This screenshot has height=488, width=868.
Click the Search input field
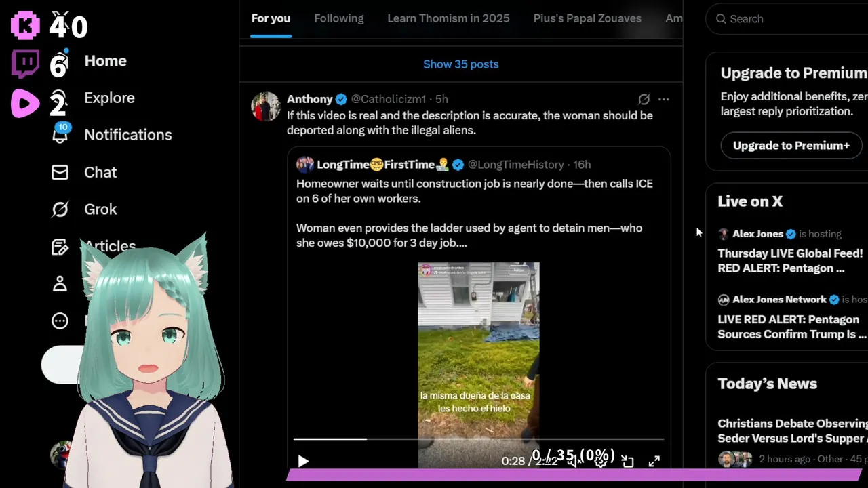tap(787, 19)
